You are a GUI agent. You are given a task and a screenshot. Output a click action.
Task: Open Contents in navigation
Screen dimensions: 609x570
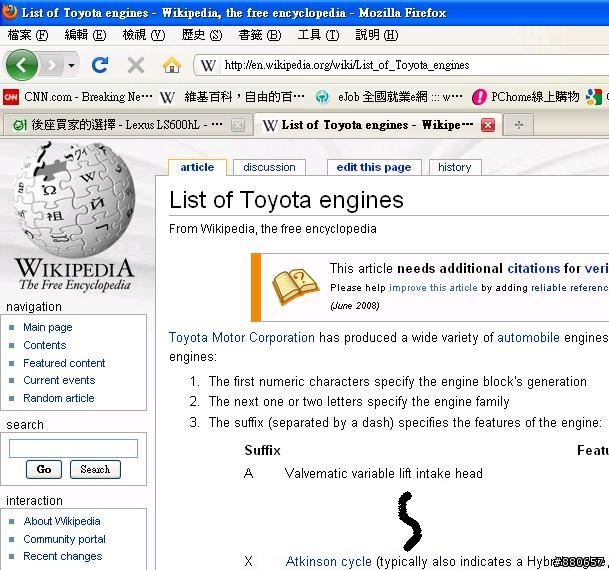[x=45, y=345]
